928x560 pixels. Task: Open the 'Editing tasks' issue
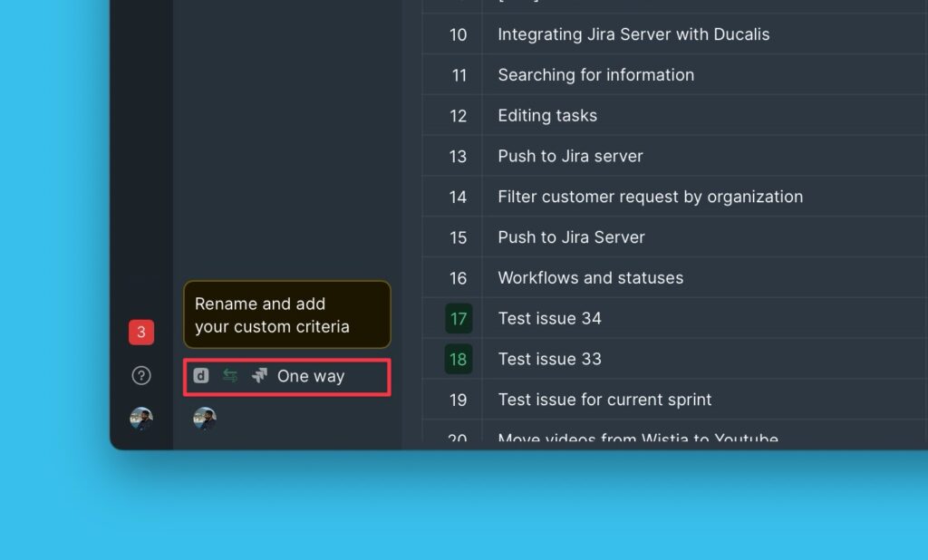(547, 116)
